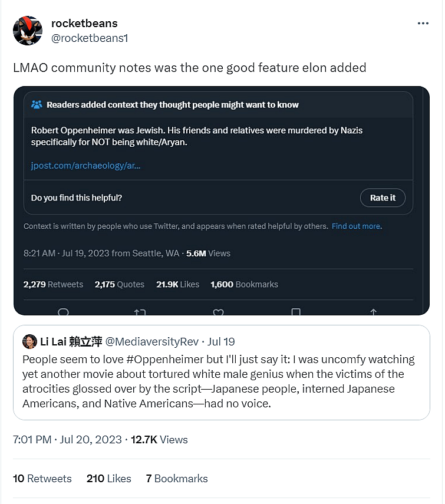Screen dimensions: 445x504
Task: Click the bookmark icon in embedded image
Action: click(x=296, y=311)
